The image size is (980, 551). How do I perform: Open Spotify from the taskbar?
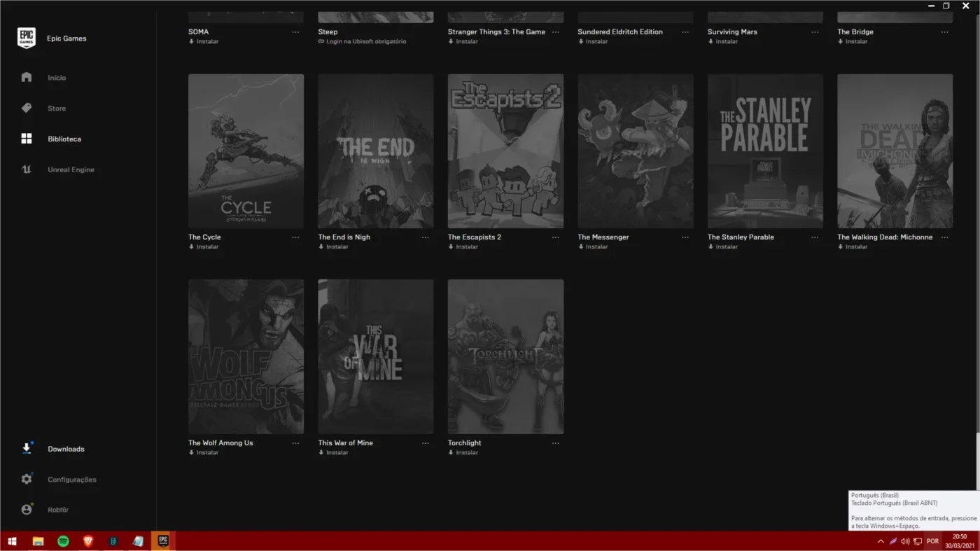coord(63,541)
